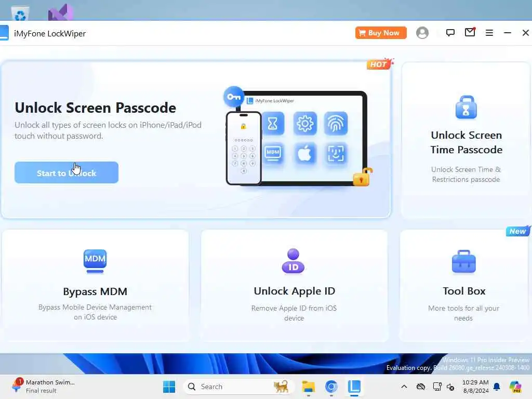Click the orange open padlock icon
The image size is (532, 399).
coord(362,177)
